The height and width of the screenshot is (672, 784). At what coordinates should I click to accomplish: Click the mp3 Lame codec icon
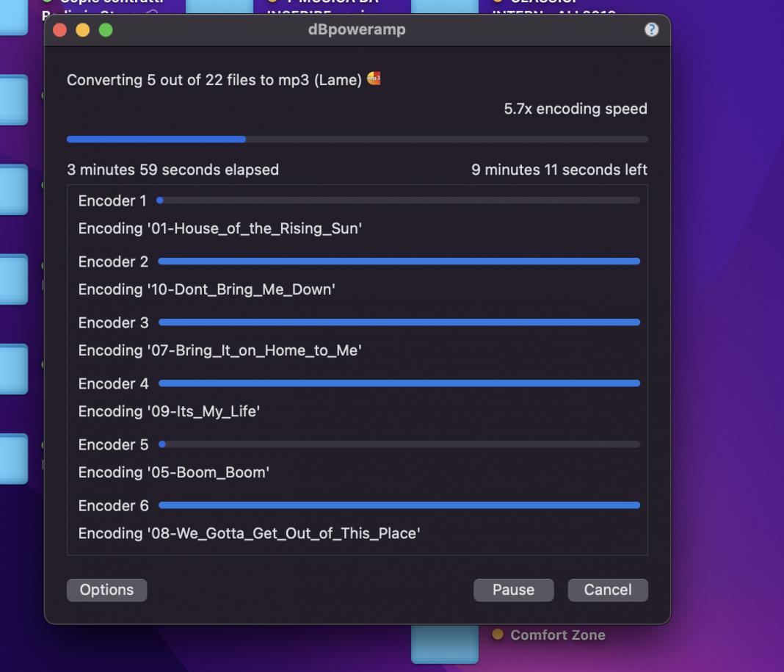coord(374,79)
